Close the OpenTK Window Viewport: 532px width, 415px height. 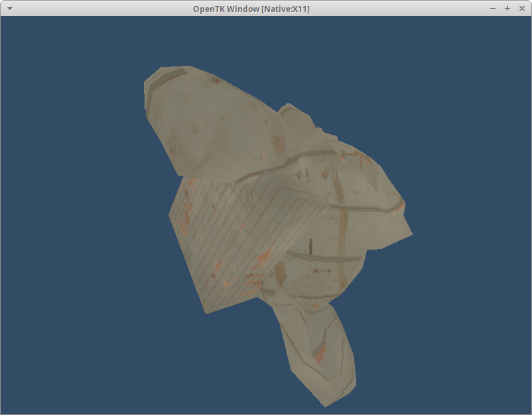tap(522, 9)
